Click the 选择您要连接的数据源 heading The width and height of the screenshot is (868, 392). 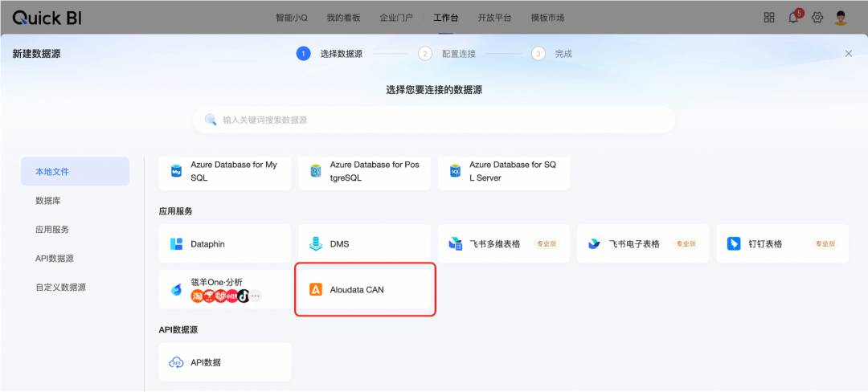point(434,90)
